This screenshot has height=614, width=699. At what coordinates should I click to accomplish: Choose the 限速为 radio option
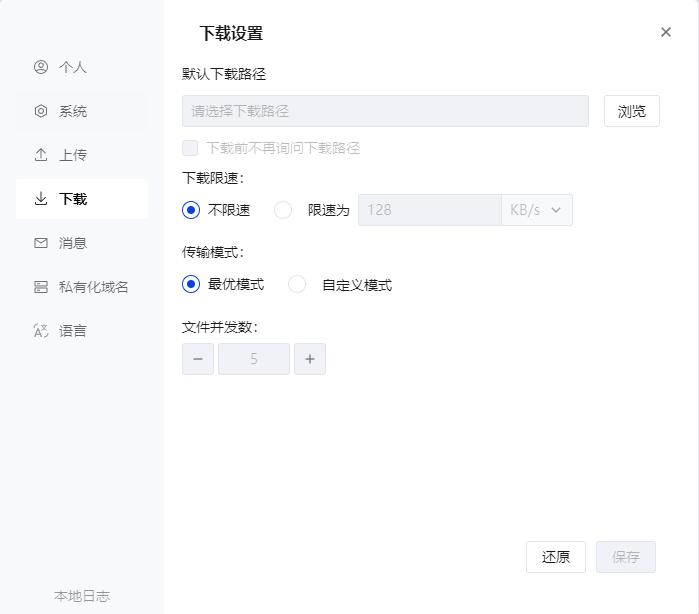pyautogui.click(x=283, y=210)
